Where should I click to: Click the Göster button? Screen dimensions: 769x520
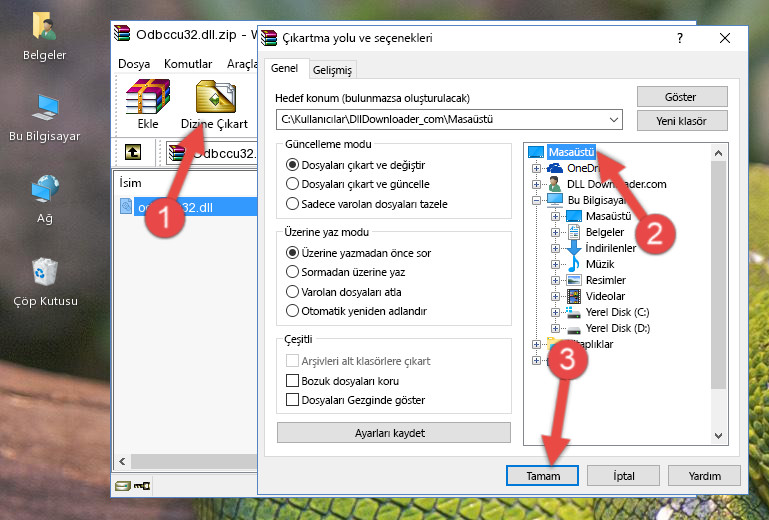[x=682, y=97]
